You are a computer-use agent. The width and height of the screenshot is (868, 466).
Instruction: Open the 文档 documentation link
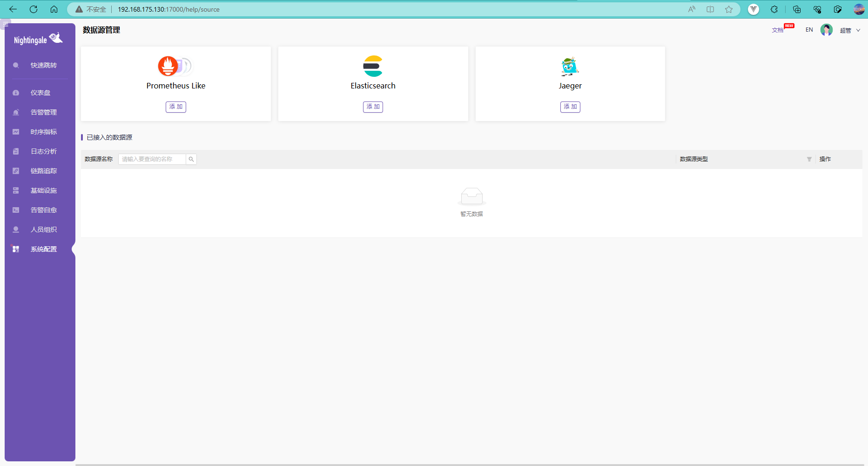click(778, 30)
